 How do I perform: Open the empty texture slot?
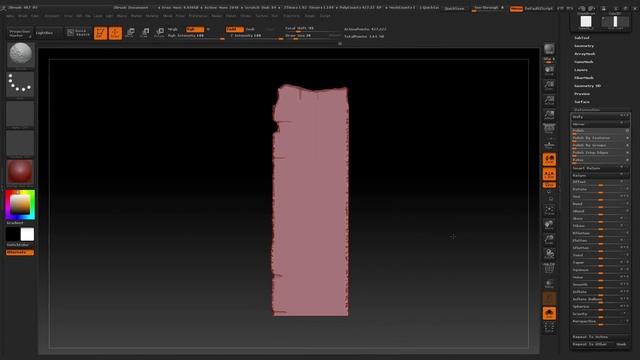pyautogui.click(x=20, y=143)
